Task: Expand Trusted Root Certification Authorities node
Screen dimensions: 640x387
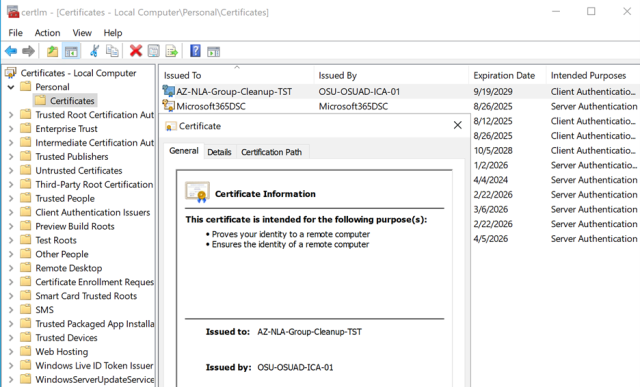Action: tap(11, 115)
